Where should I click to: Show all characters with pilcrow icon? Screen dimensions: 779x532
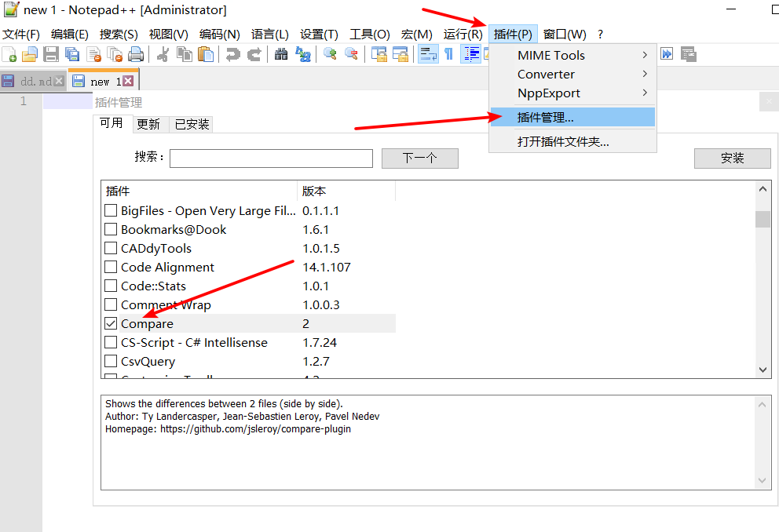(448, 54)
